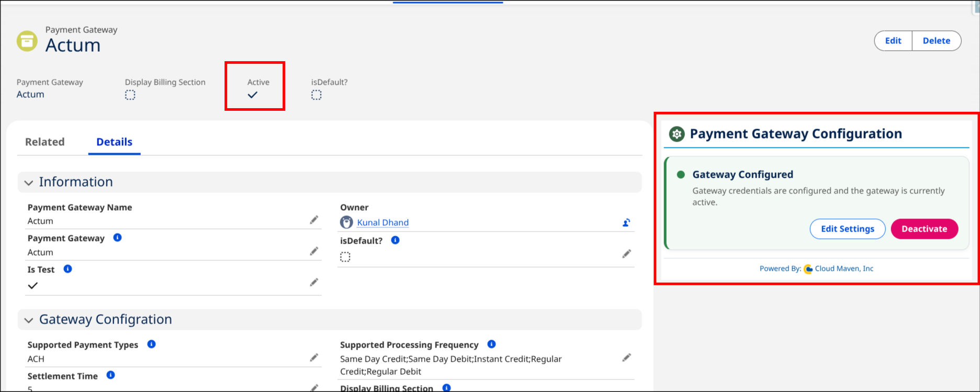
Task: Show info tooltip for Settlement Time
Action: pyautogui.click(x=110, y=375)
